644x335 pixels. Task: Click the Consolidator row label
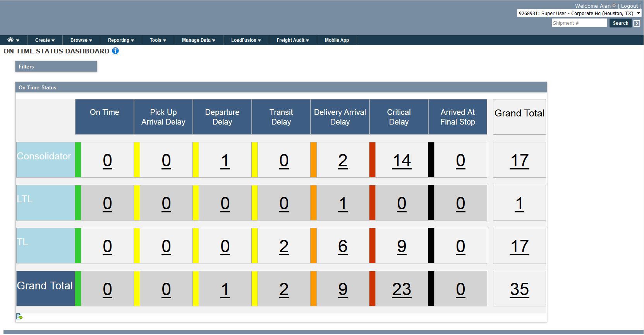[x=46, y=160]
